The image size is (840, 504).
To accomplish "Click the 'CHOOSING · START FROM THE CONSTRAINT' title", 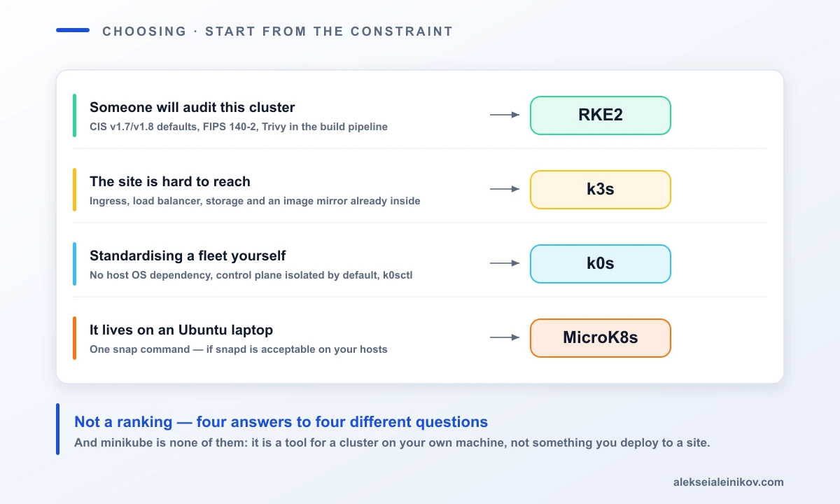I will click(278, 31).
